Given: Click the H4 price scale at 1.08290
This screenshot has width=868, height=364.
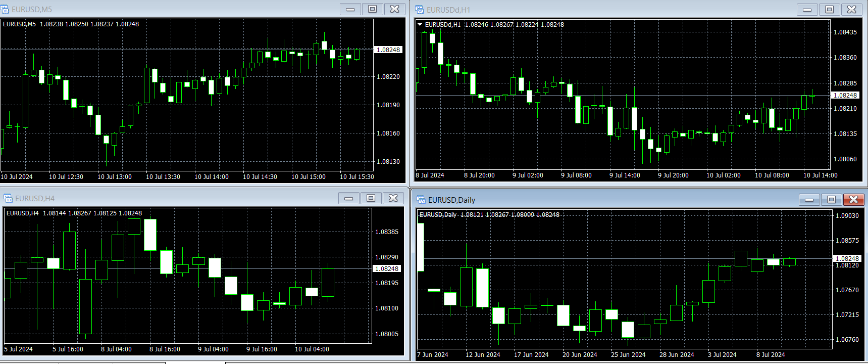Looking at the screenshot, I should point(386,257).
